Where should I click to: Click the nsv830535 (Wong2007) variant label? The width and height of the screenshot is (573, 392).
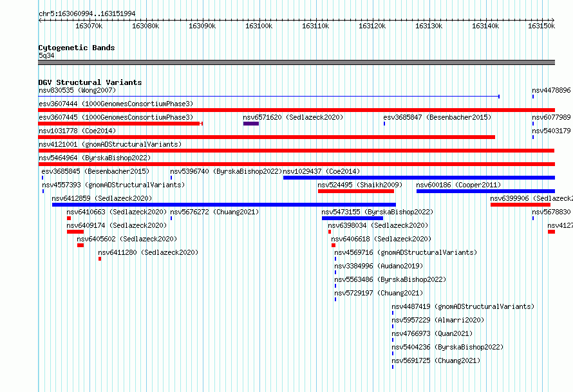(x=77, y=90)
